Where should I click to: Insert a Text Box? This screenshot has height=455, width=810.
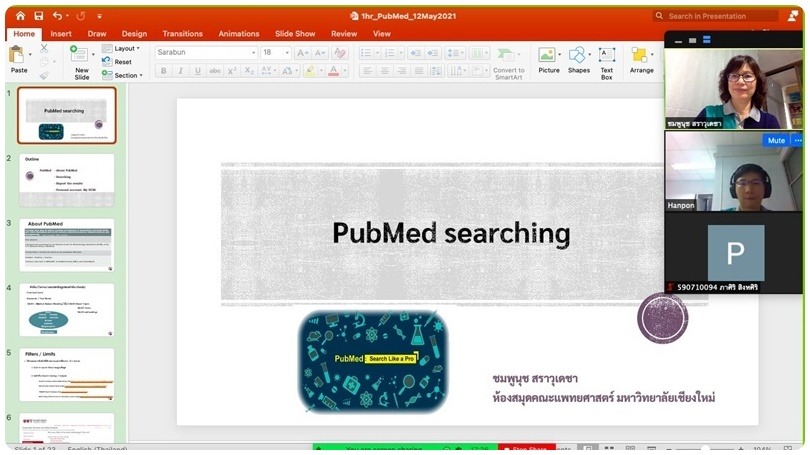[606, 56]
